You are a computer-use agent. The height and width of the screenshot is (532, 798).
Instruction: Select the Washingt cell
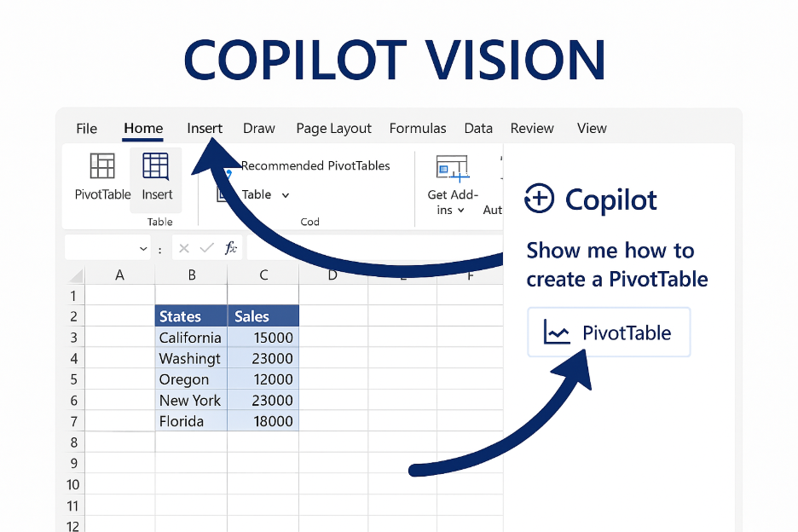pos(191,358)
